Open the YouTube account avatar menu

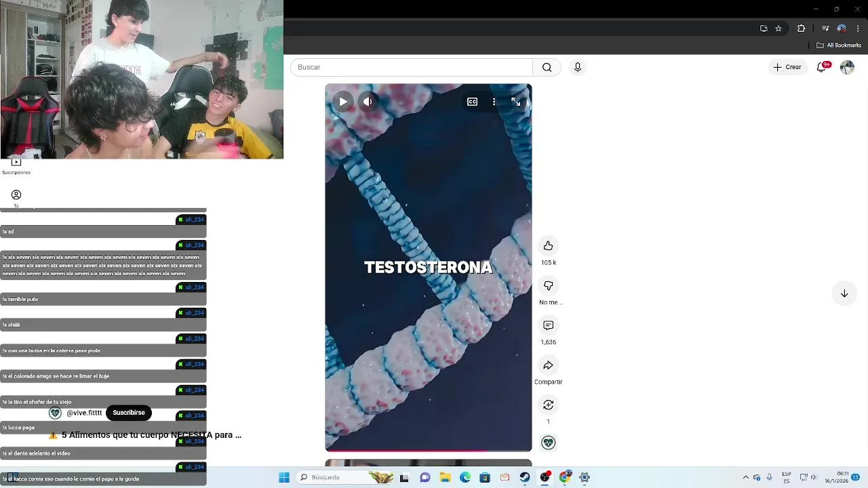pos(847,67)
